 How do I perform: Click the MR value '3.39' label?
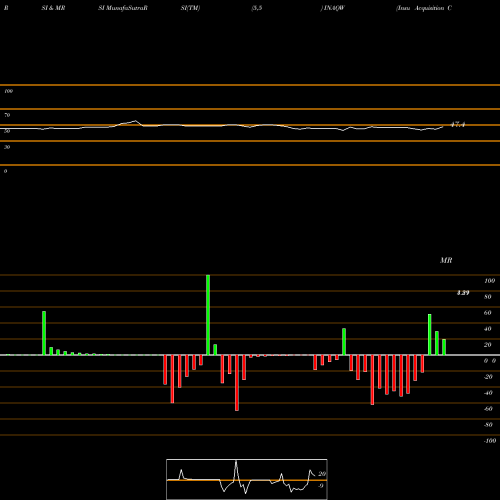(463, 293)
